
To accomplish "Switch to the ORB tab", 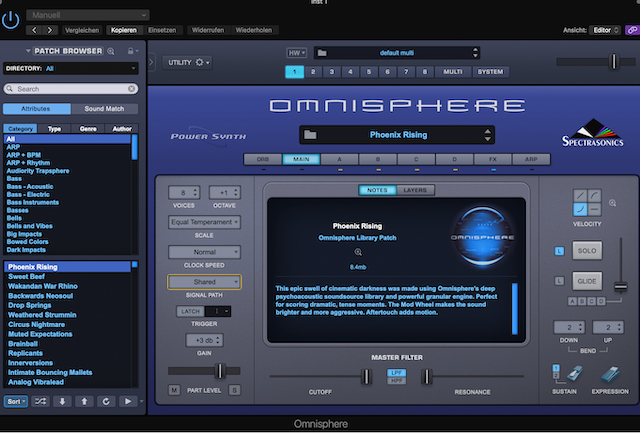I will click(263, 159).
